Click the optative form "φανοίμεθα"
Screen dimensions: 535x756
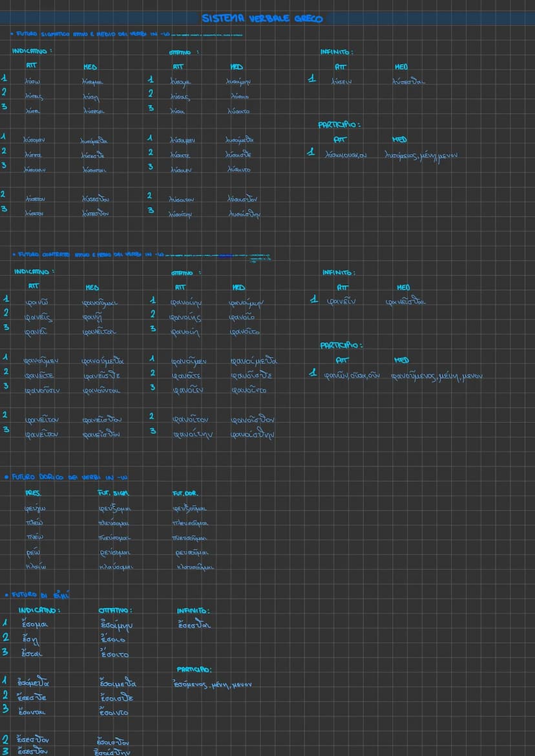254,361
